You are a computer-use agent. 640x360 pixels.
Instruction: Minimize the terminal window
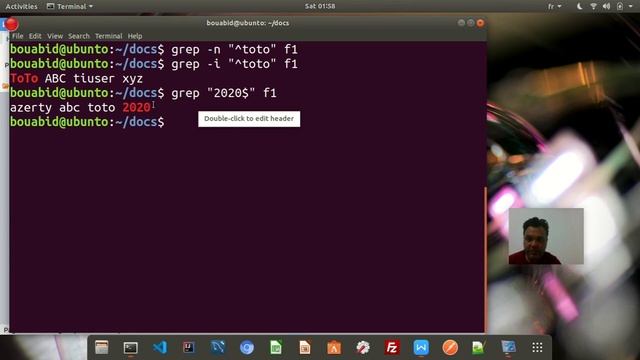coord(461,23)
